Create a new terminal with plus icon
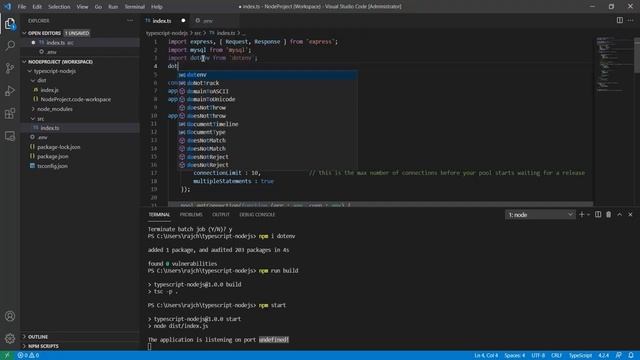 (582, 215)
